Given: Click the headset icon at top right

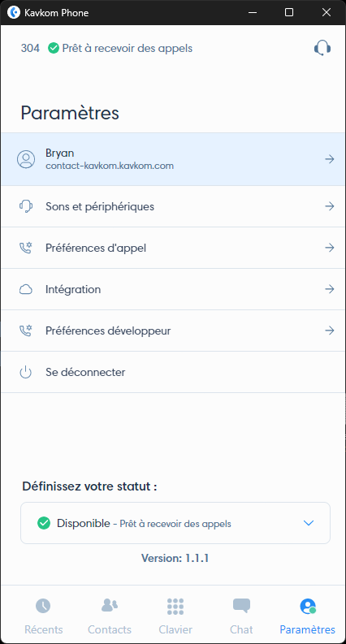Looking at the screenshot, I should coord(322,48).
